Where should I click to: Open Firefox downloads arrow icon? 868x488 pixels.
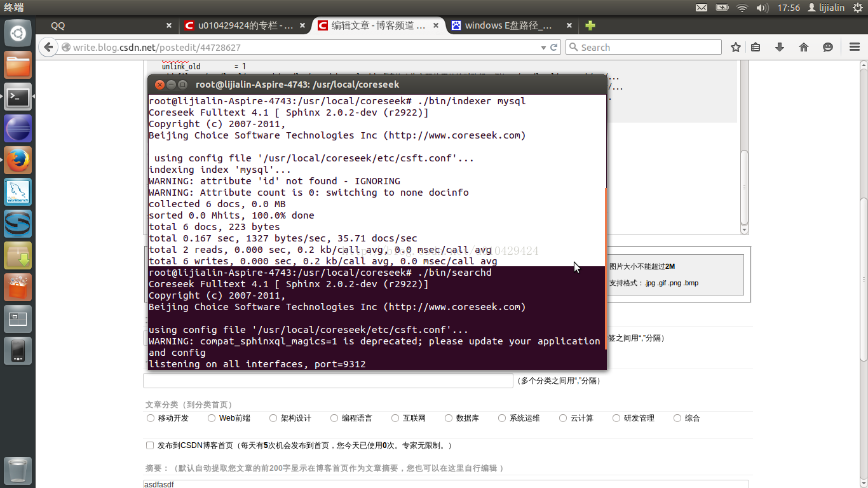point(780,47)
